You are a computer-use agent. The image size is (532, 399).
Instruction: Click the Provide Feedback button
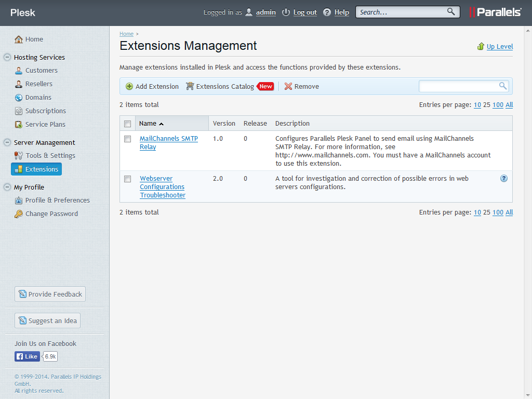50,294
